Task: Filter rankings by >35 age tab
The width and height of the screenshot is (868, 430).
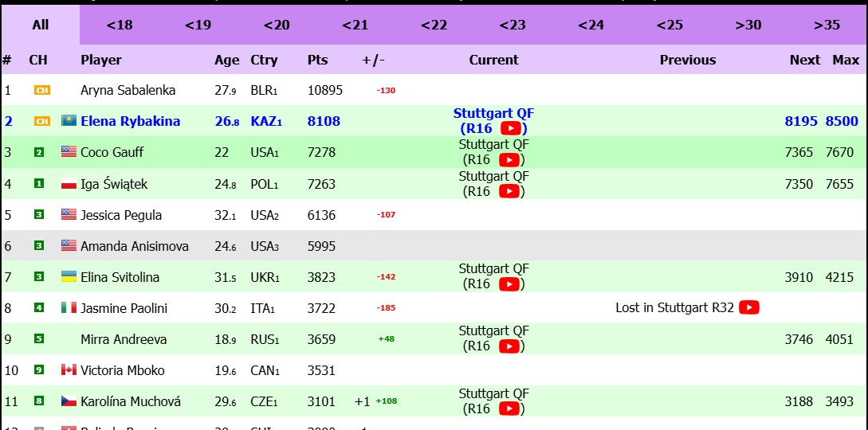Action: pos(827,25)
